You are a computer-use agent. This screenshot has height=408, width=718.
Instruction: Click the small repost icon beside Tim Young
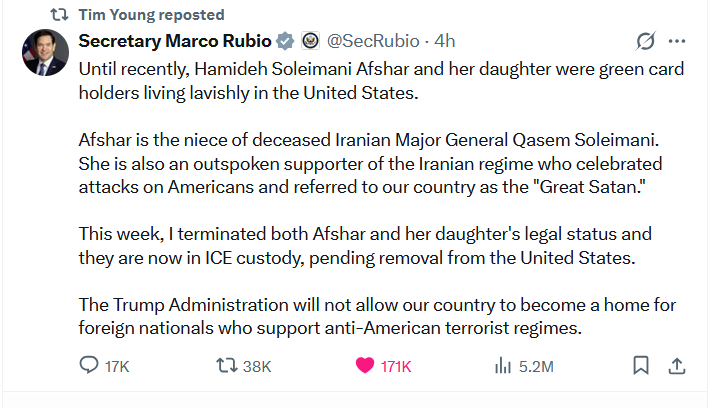click(x=59, y=15)
